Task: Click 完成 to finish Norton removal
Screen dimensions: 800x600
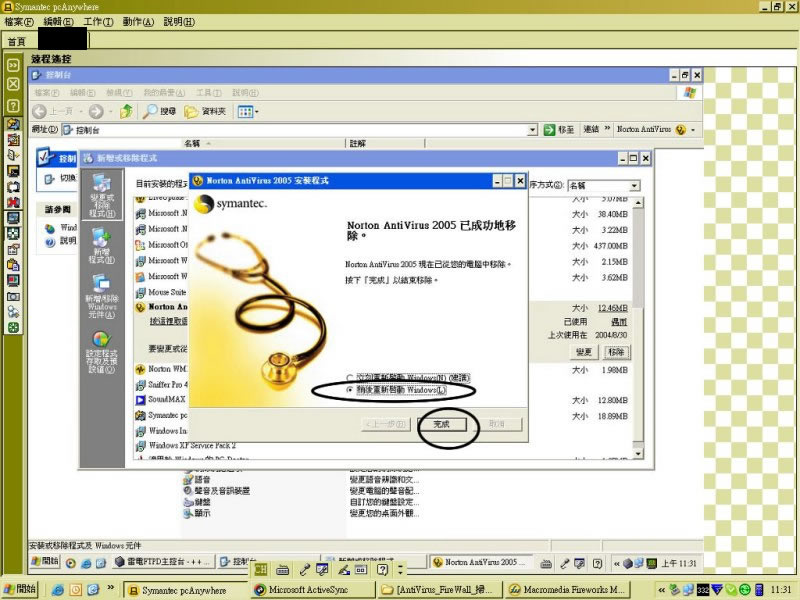Action: tap(442, 424)
